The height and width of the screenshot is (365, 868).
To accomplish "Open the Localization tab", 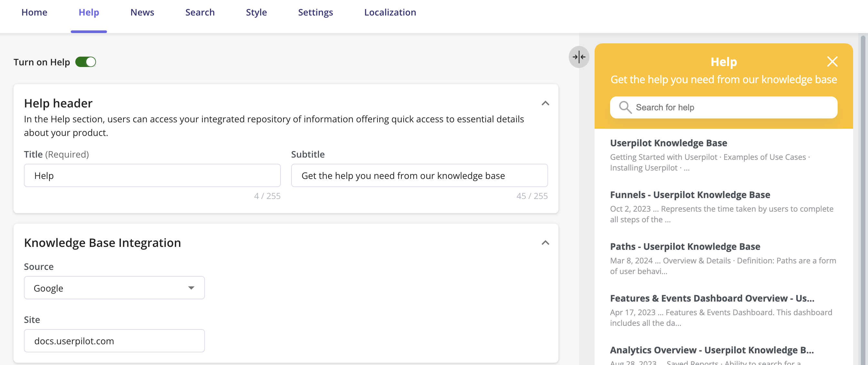I will pyautogui.click(x=390, y=12).
